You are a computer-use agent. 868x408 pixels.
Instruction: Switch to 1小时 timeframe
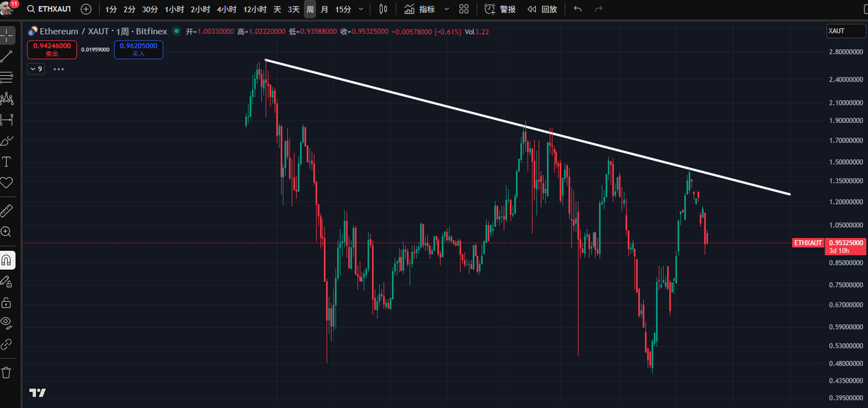[174, 9]
